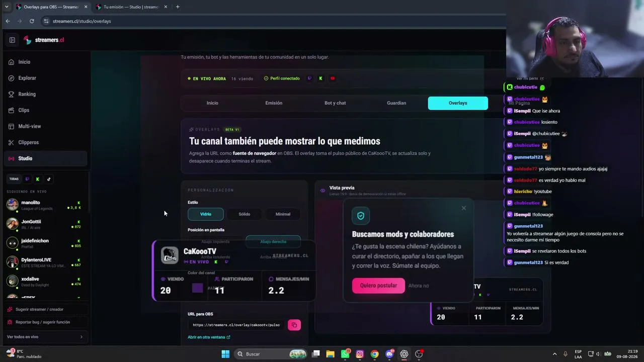
Task: Go back to previous browser page
Action: (x=8, y=21)
